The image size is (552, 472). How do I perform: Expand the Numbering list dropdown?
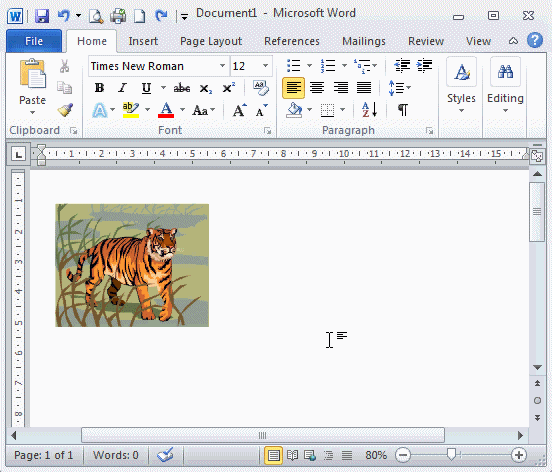[344, 65]
